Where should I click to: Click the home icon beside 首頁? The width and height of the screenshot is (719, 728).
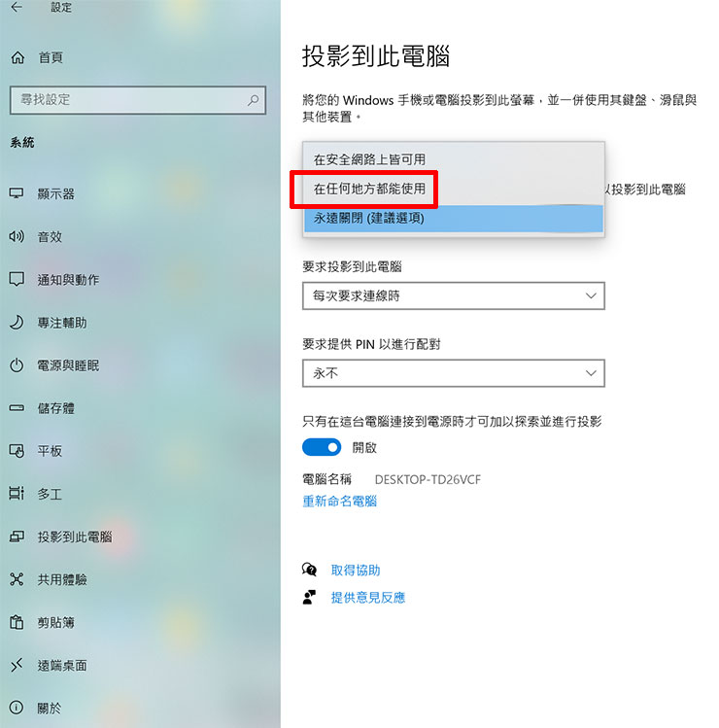[17, 57]
